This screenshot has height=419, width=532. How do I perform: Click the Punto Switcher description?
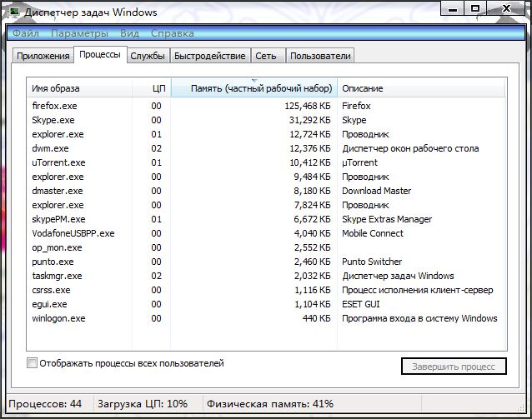[x=372, y=262]
